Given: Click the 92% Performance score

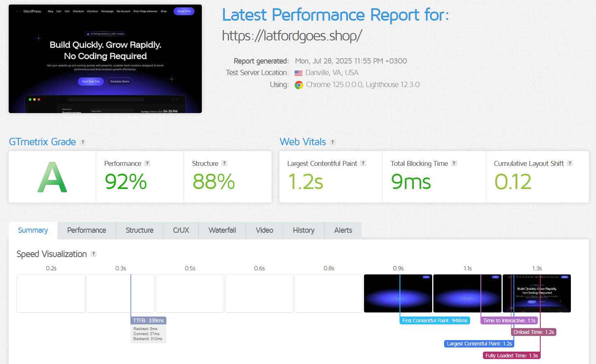Looking at the screenshot, I should (125, 182).
